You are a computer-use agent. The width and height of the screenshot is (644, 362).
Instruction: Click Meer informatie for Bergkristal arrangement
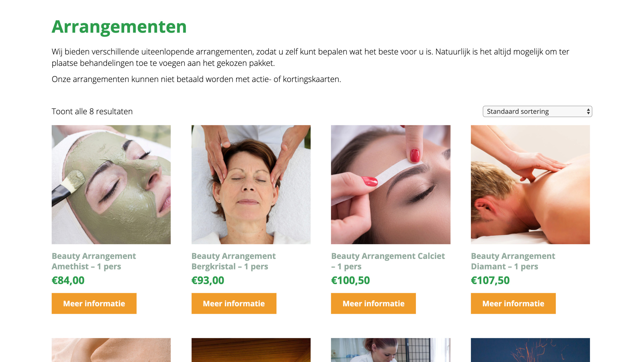tap(234, 303)
